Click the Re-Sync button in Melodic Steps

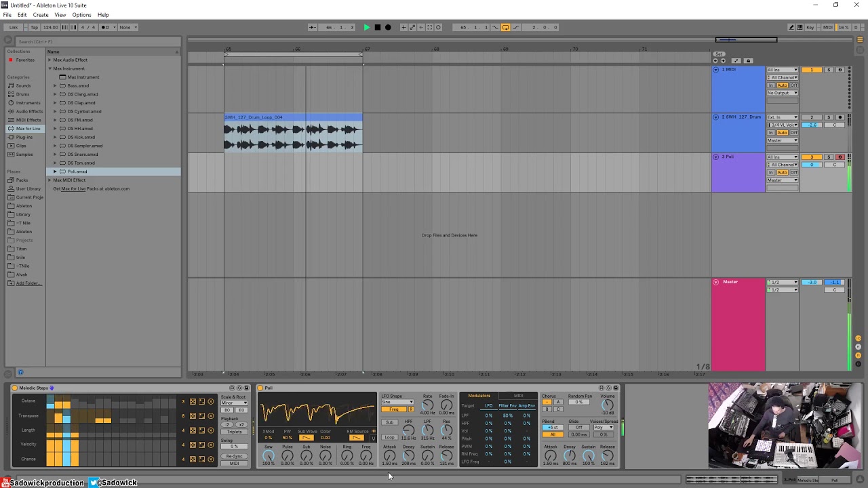(234, 456)
